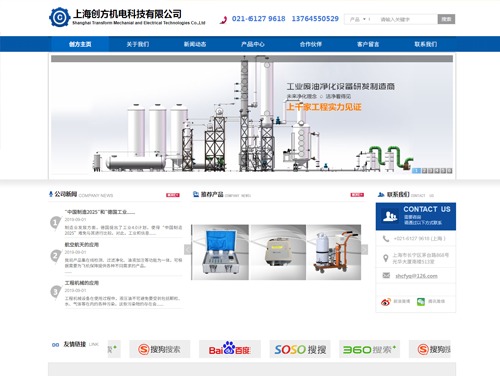Open the orange oil cart product thumbnail

334,252
